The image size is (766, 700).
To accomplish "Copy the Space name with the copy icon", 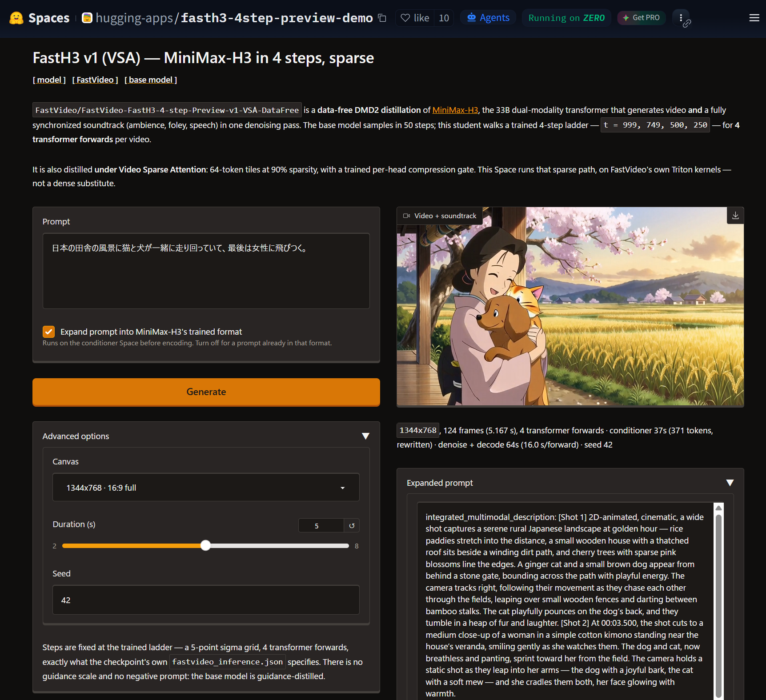I will click(382, 18).
